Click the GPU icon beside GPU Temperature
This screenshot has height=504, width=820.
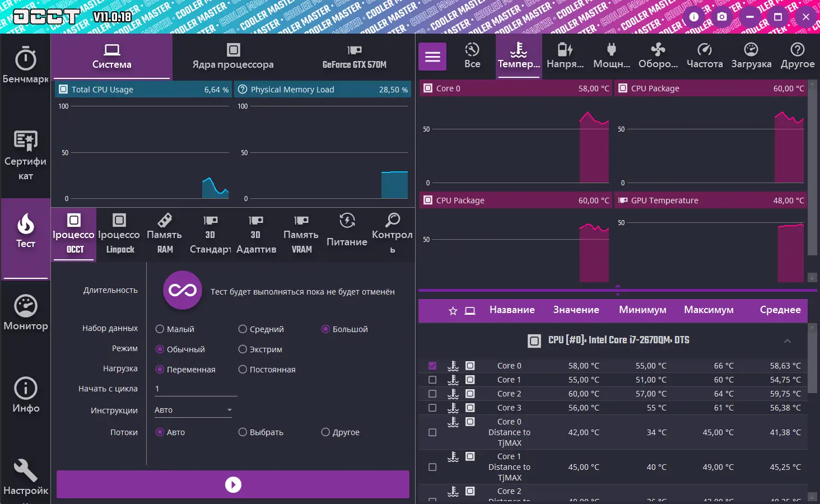622,200
